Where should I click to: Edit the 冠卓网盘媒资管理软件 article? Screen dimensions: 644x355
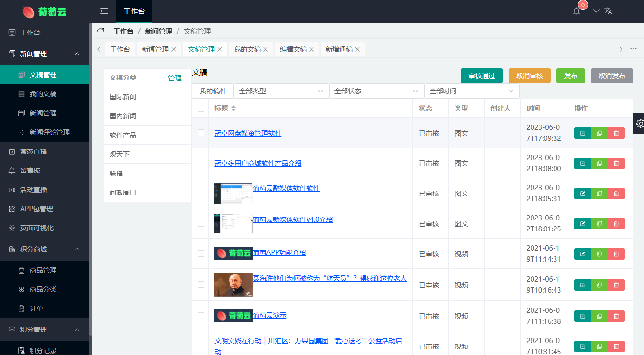pos(582,133)
